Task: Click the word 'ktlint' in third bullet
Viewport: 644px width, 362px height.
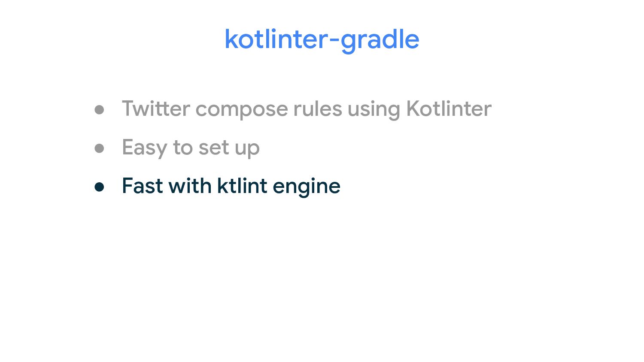Action: click(x=242, y=186)
